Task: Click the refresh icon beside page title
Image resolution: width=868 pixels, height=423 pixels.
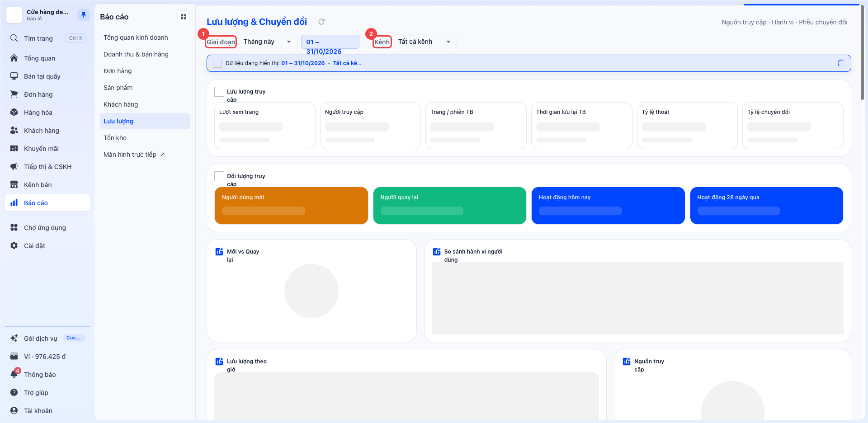Action: click(321, 22)
